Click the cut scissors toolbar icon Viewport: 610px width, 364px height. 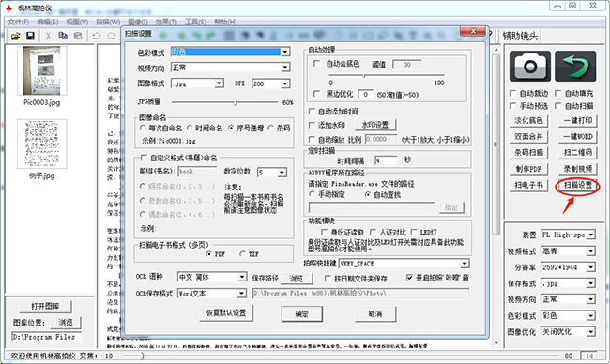[48, 37]
